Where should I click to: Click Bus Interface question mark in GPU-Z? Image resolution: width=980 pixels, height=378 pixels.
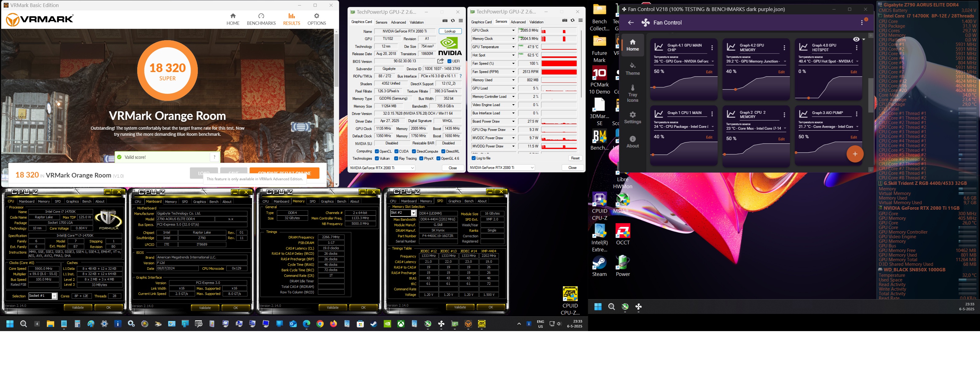(x=460, y=76)
